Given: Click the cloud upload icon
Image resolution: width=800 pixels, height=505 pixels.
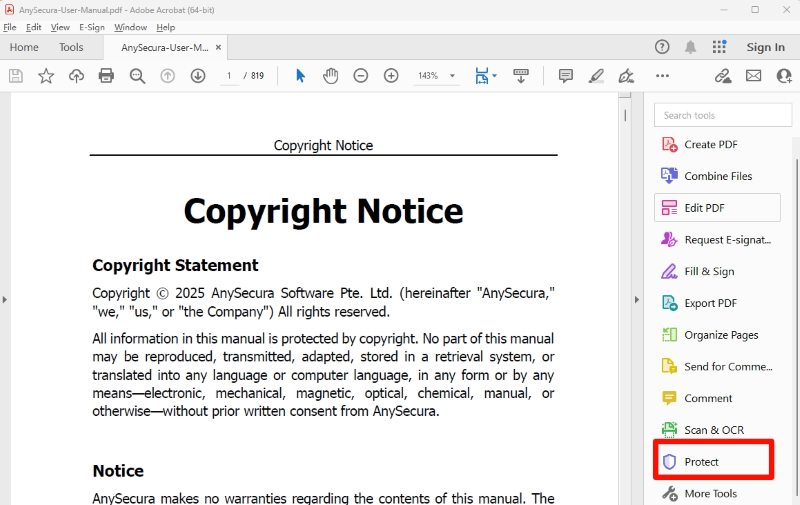Looking at the screenshot, I should coord(76,76).
